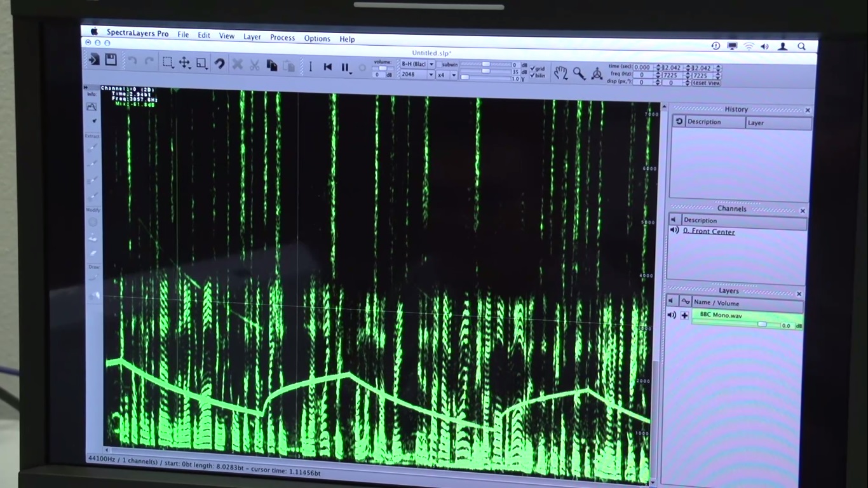Open the Edit menu
This screenshot has width=868, height=488.
click(204, 35)
